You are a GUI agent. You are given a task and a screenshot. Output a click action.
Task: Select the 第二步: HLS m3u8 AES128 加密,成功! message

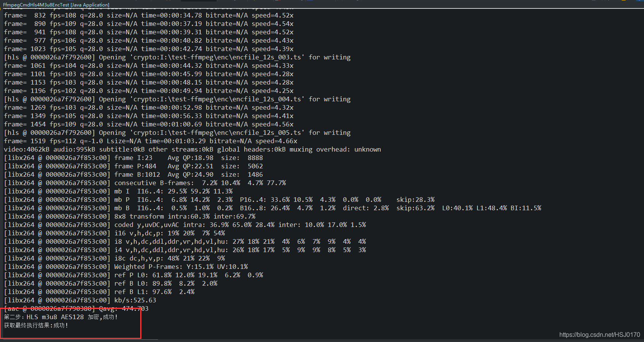[x=61, y=317]
